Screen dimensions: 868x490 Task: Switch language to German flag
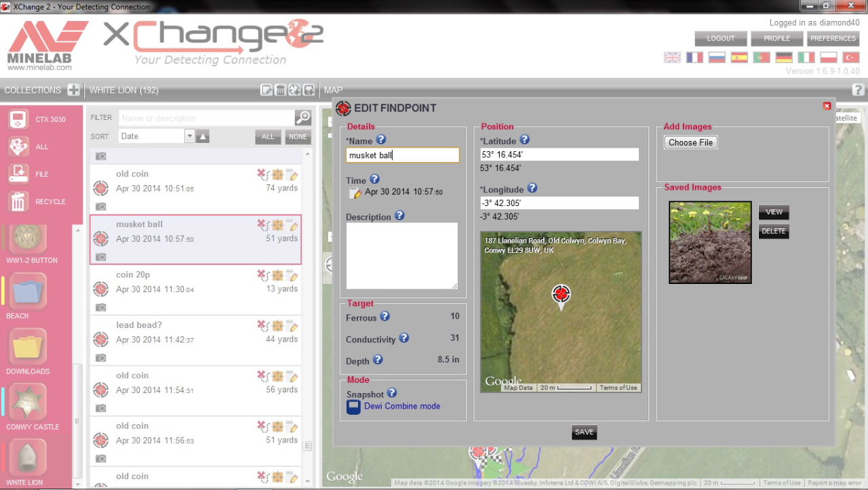click(784, 58)
